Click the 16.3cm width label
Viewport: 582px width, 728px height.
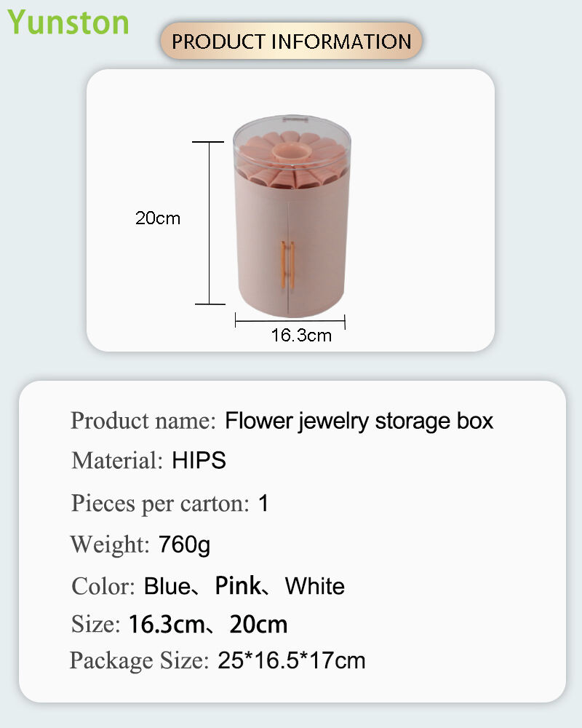(301, 335)
